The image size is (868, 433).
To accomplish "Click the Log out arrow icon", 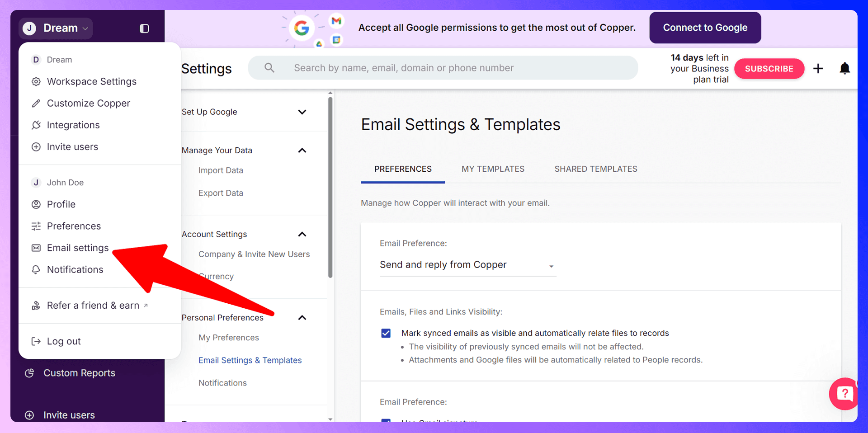I will click(36, 341).
